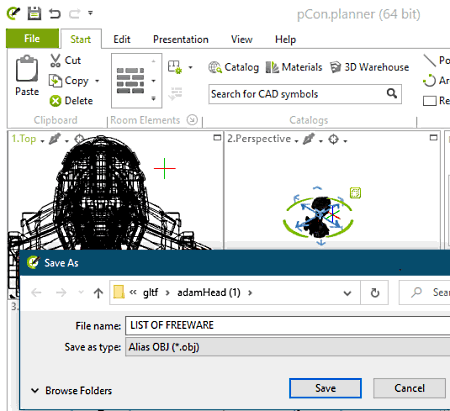Switch to the Edit ribbon tab
This screenshot has height=411, width=450.
pyautogui.click(x=122, y=39)
